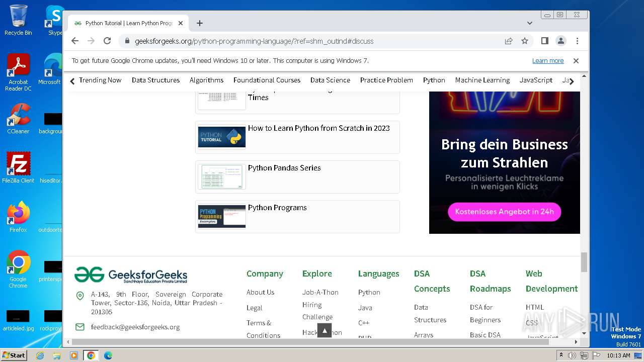
Task: Open FileZilla Client desktop icon
Action: point(18,168)
